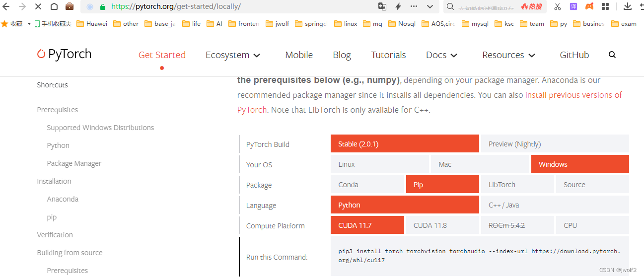Viewport: 644px width, 278px height.
Task: Open the four-squares apps grid icon
Action: pos(605,6)
